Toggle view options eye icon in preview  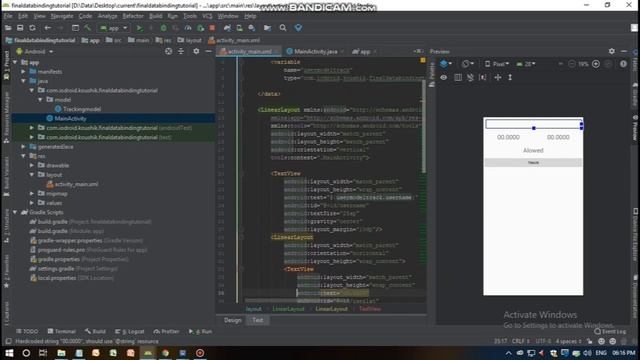444,78
